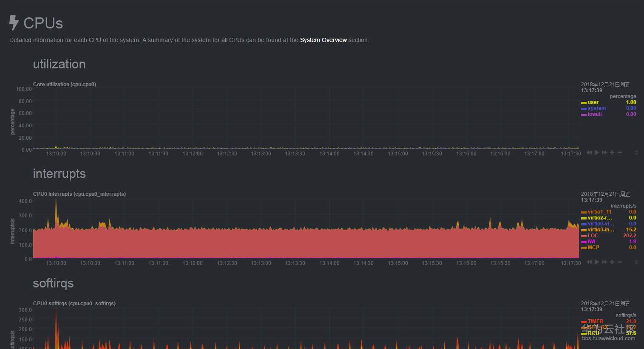Click the "softirqs/s" units label

point(626,315)
